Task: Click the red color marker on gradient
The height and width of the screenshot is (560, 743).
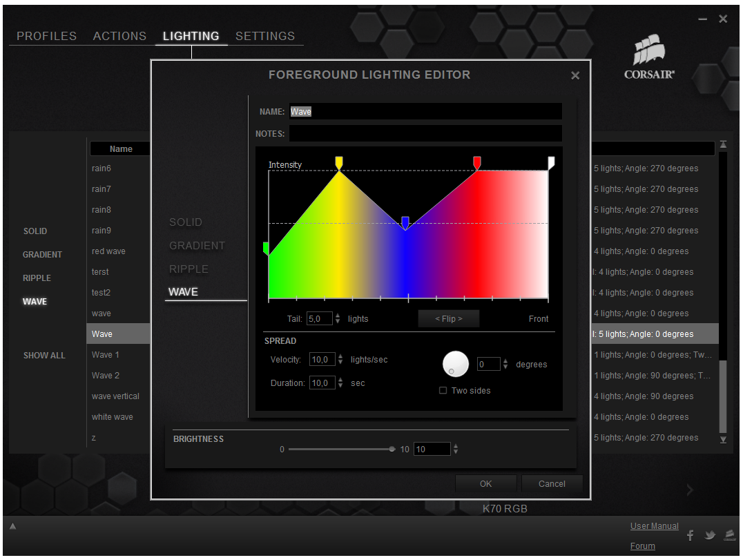Action: (477, 162)
